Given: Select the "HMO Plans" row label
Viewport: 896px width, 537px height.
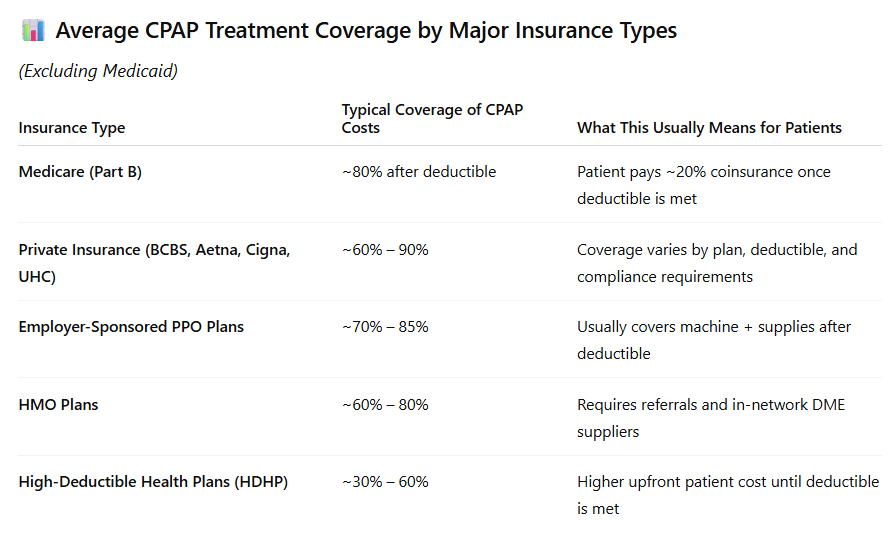Looking at the screenshot, I should click(58, 405).
